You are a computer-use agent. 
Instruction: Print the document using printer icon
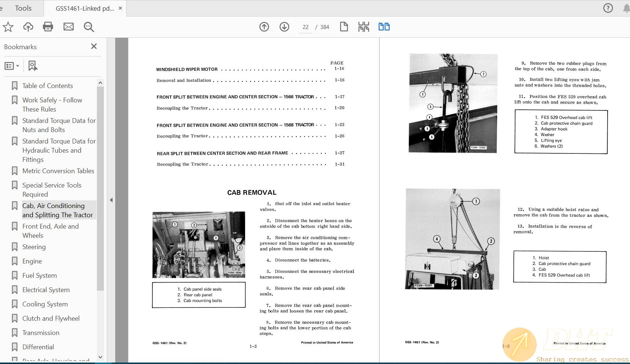pos(48,27)
